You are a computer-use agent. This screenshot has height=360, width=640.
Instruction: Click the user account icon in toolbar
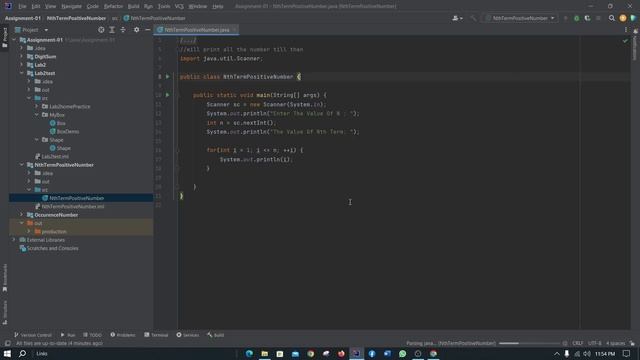(457, 18)
